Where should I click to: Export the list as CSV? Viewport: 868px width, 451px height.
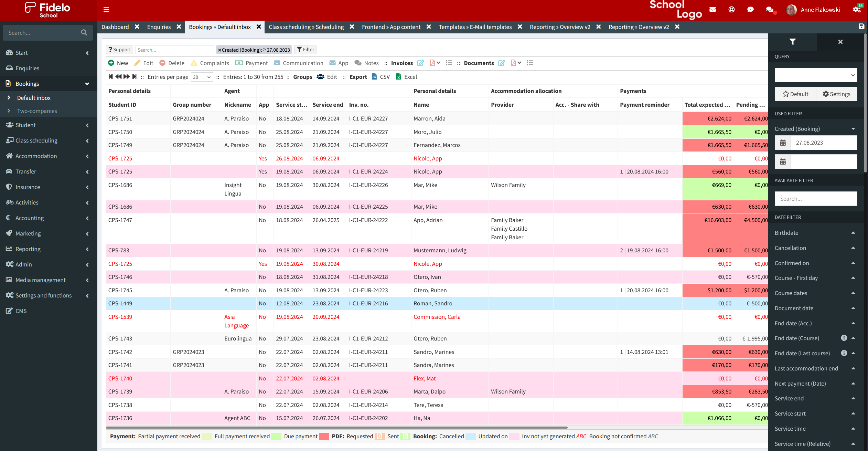[381, 77]
